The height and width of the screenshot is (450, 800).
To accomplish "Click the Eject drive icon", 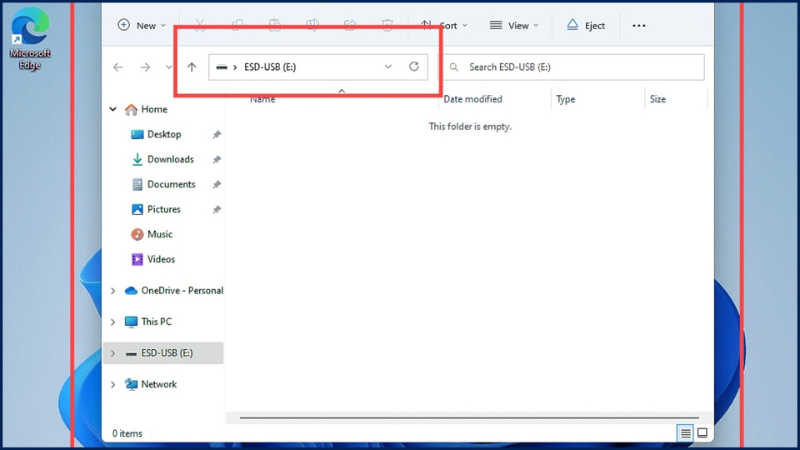I will coord(573,25).
